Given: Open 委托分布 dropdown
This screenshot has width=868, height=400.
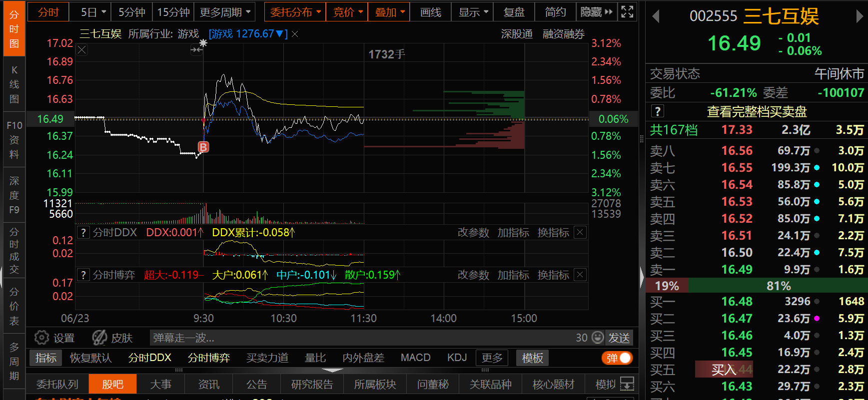Looking at the screenshot, I should pos(295,12).
